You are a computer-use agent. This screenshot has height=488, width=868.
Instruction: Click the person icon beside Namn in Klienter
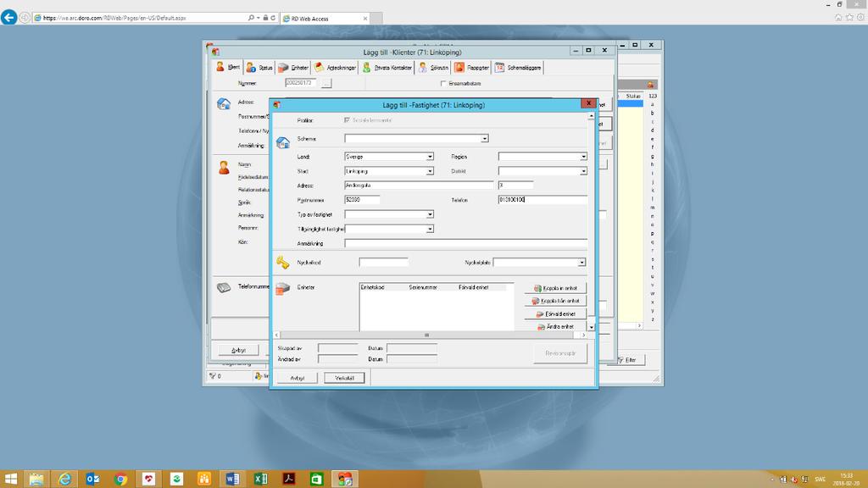tap(224, 168)
